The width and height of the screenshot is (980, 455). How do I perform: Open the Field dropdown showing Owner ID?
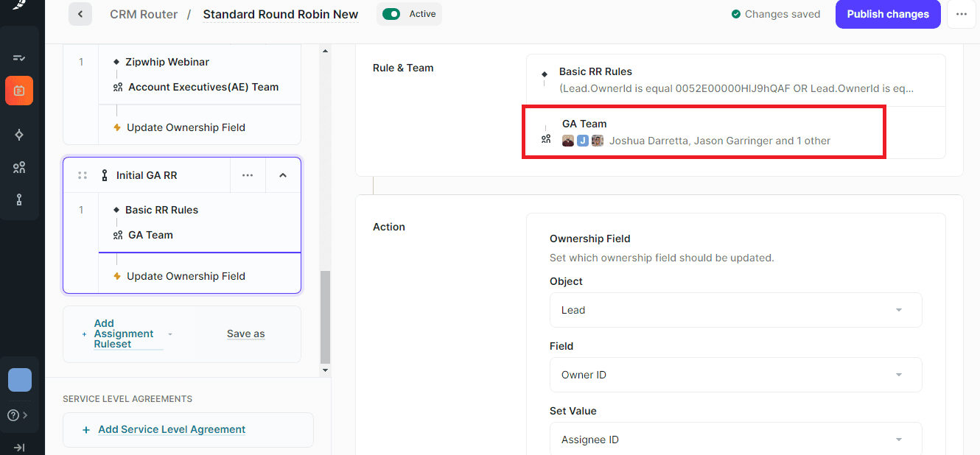pos(735,375)
